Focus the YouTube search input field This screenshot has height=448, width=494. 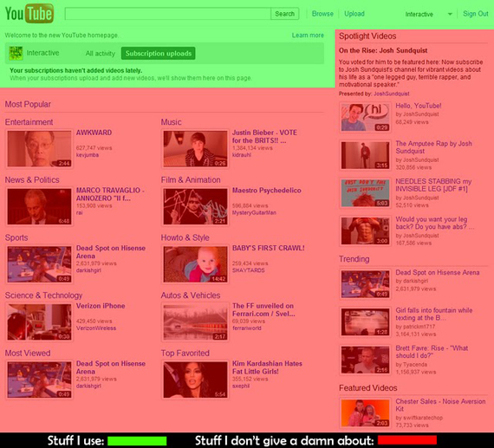[x=167, y=14]
